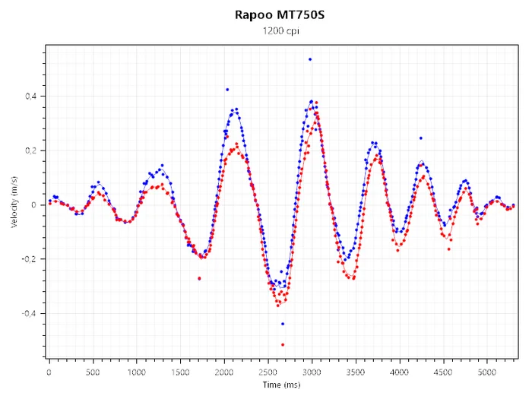Screen dimensions: 532x399
Task: Click the blue outlier point near 2000 ms above 0,4
Action: click(227, 90)
